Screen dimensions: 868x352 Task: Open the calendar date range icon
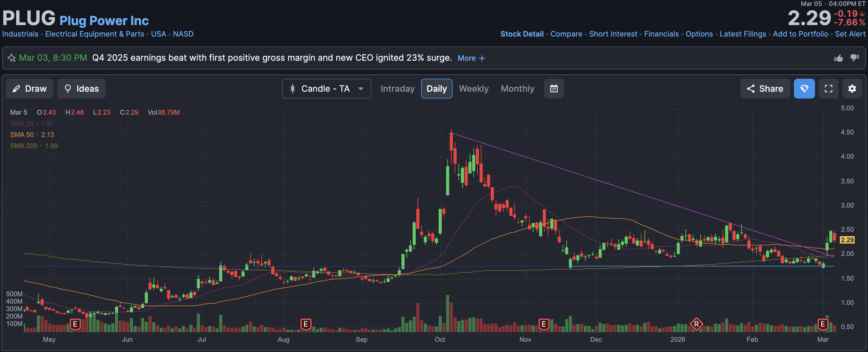click(554, 89)
